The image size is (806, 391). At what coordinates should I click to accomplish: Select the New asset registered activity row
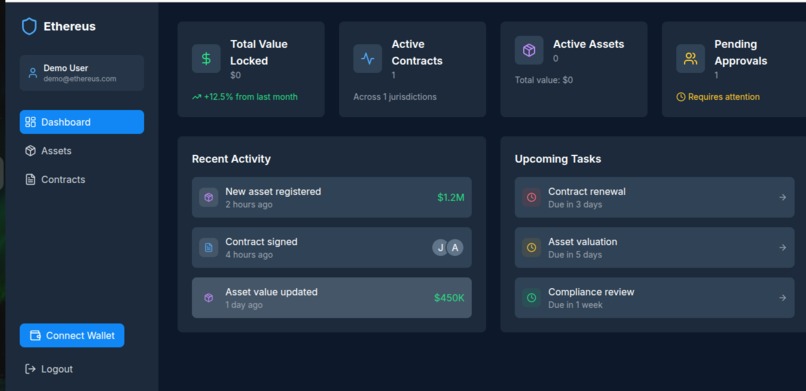click(332, 197)
